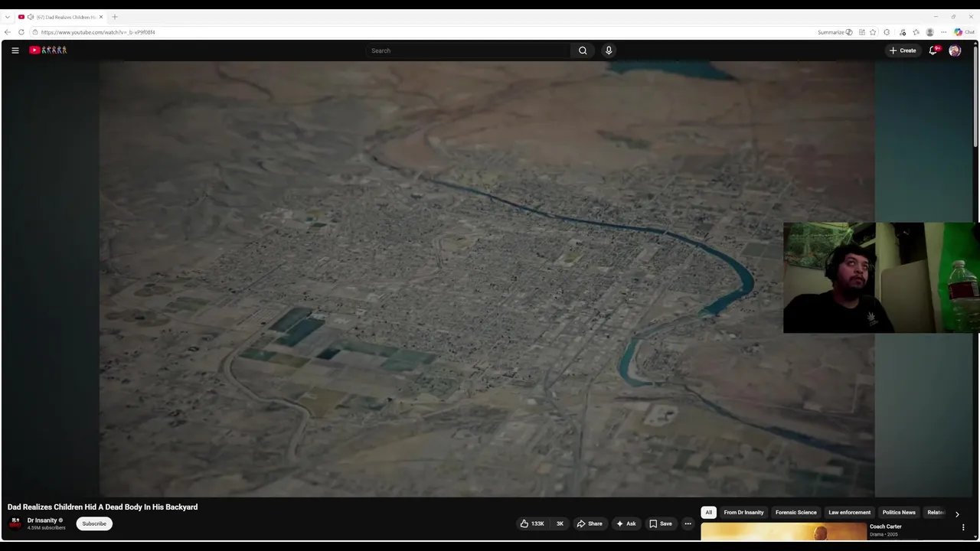Viewport: 980px width, 551px height.
Task: Close the Dad Realizes Children tab
Action: 100,17
